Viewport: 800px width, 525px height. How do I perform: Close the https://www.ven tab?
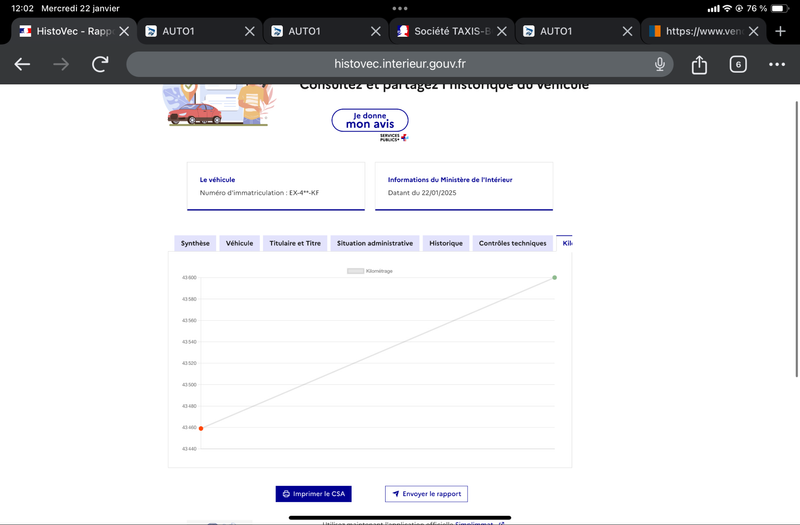click(754, 31)
